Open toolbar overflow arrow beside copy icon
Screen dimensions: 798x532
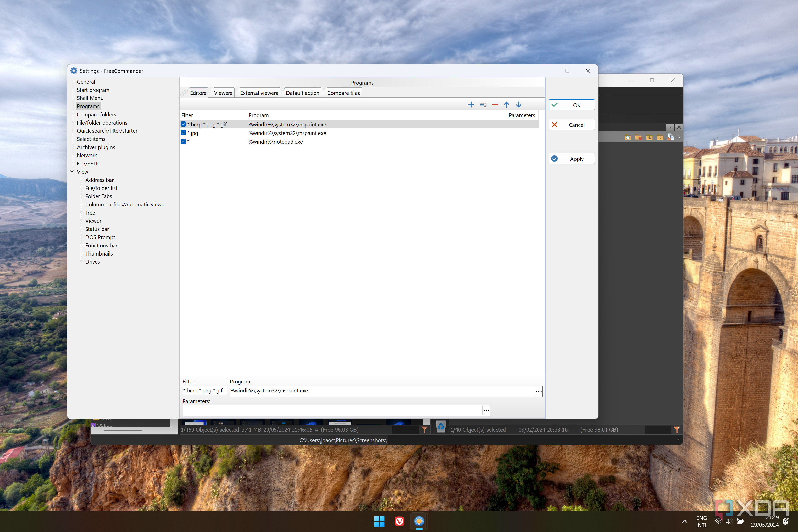pos(679,137)
